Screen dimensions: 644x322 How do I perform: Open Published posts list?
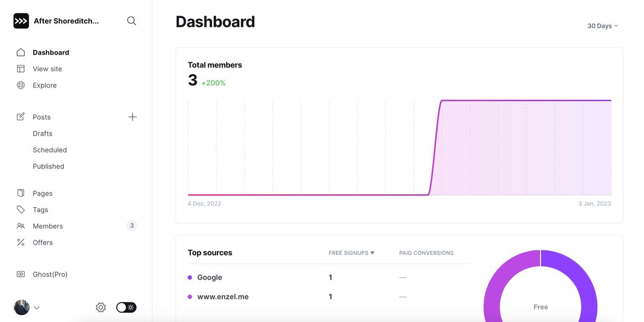pyautogui.click(x=48, y=166)
